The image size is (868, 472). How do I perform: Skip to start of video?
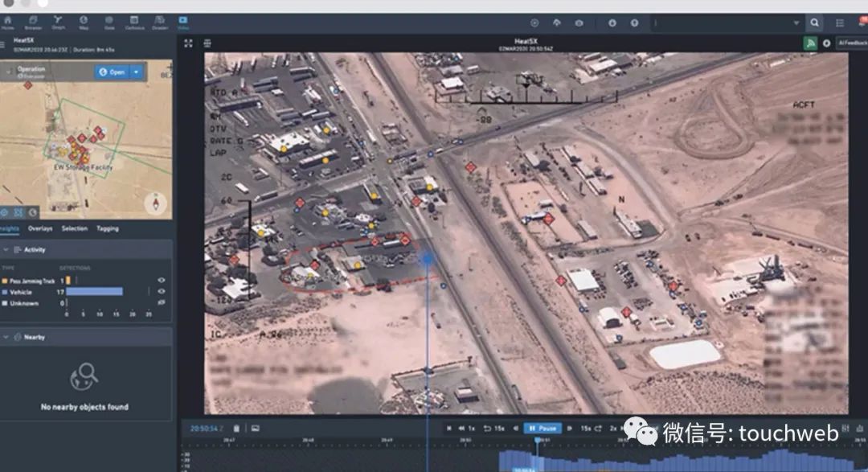(x=449, y=429)
